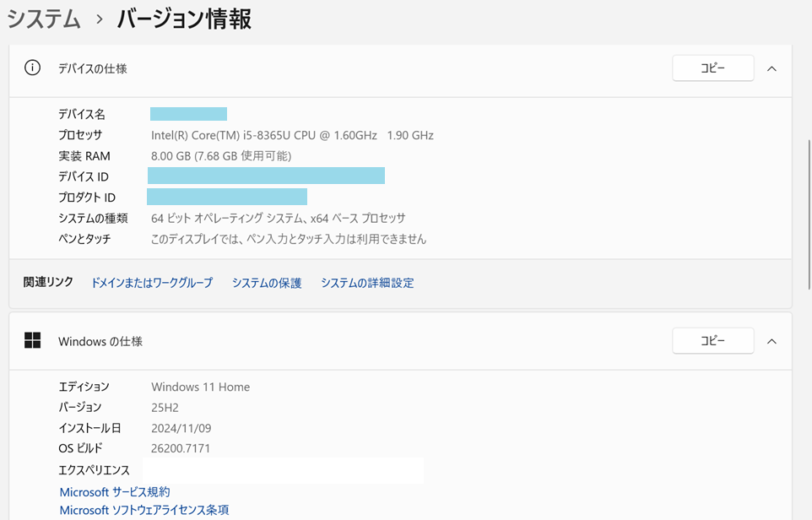Screen dimensions: 812x520
Task: Open システムの詳細設定 link
Action: [367, 283]
